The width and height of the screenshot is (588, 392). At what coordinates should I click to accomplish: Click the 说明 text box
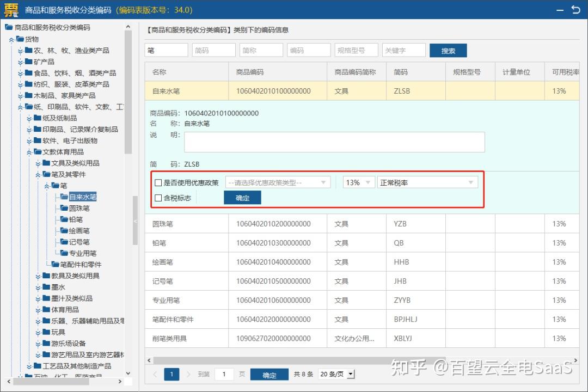coord(334,142)
